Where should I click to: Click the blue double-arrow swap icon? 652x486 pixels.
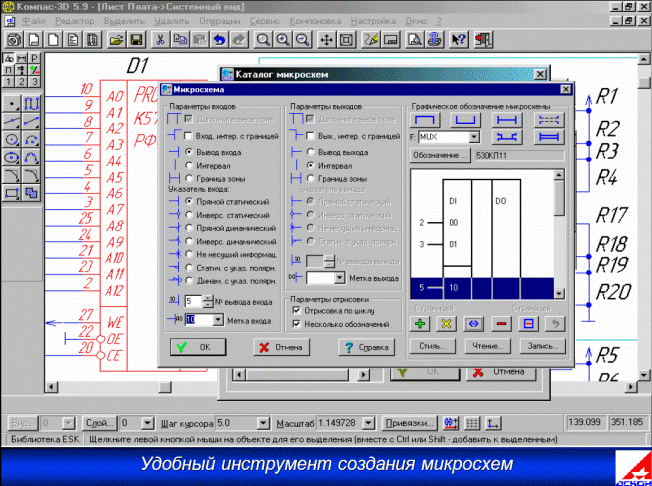click(474, 324)
